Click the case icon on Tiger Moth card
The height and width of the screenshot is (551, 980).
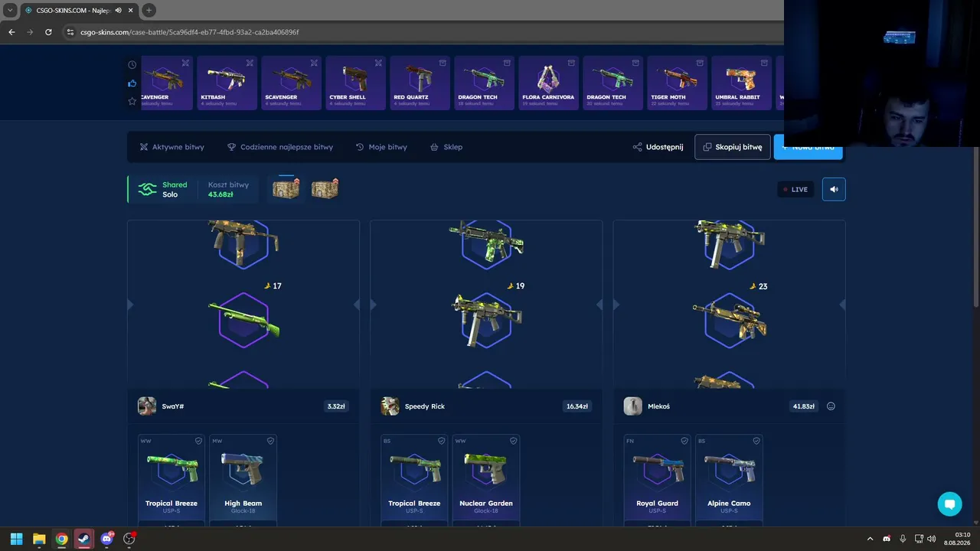700,63
